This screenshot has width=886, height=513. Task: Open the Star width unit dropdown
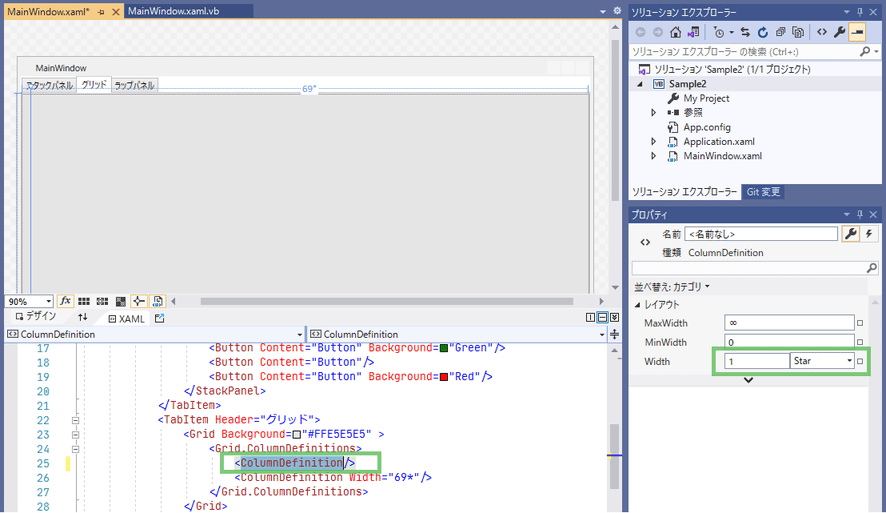(849, 361)
